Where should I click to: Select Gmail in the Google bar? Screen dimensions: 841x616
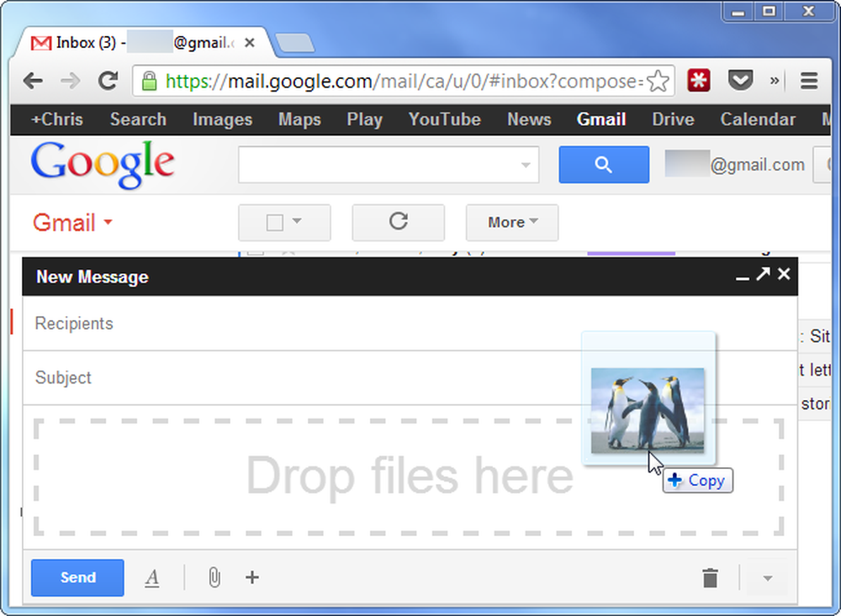601,119
